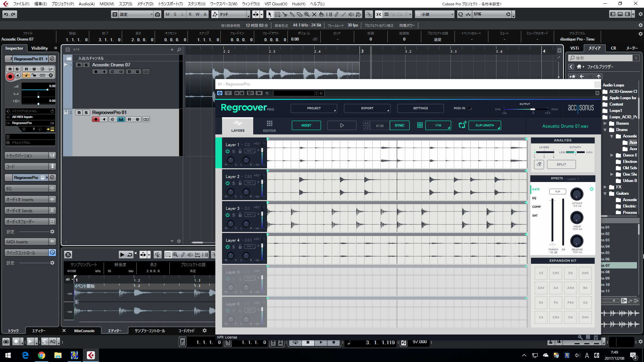This screenshot has width=644, height=362.
Task: Expand the FX folder in media browser
Action: pyautogui.click(x=605, y=187)
